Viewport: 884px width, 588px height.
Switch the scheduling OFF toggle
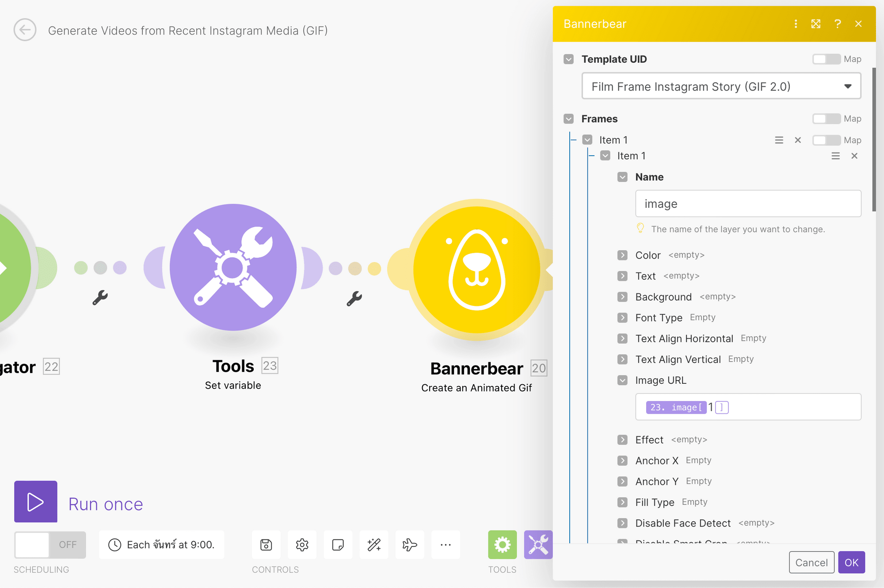pos(50,545)
